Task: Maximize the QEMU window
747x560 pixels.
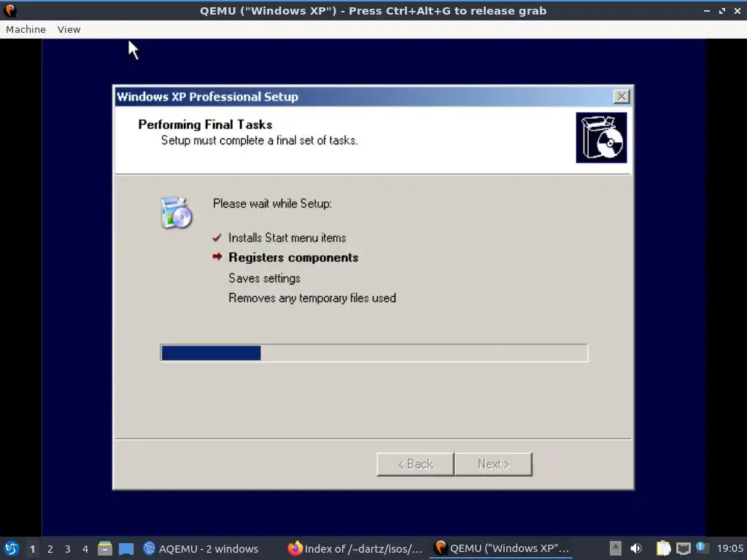Action: (722, 10)
